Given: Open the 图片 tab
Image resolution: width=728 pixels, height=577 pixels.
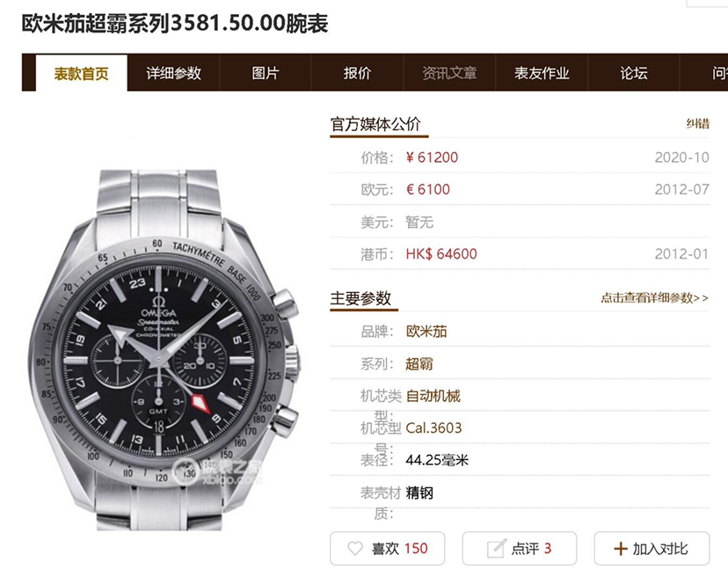Looking at the screenshot, I should (x=266, y=73).
